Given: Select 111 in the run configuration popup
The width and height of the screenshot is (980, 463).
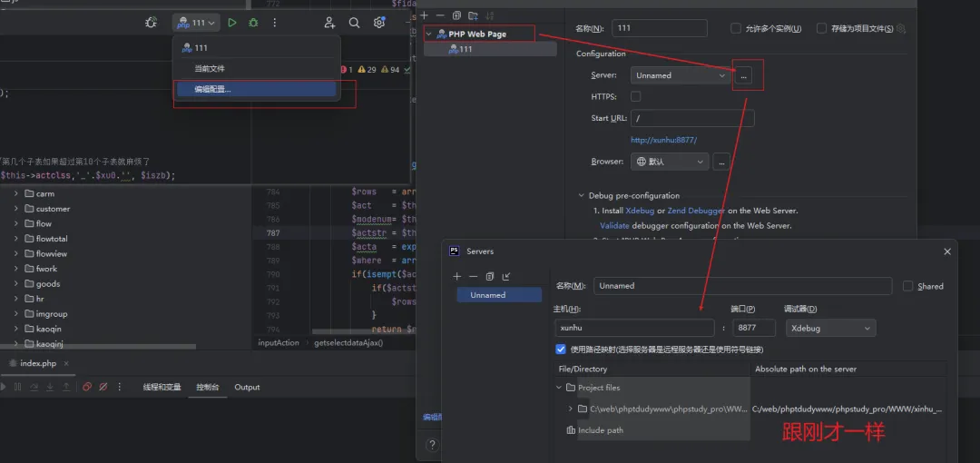Looking at the screenshot, I should pyautogui.click(x=256, y=47).
